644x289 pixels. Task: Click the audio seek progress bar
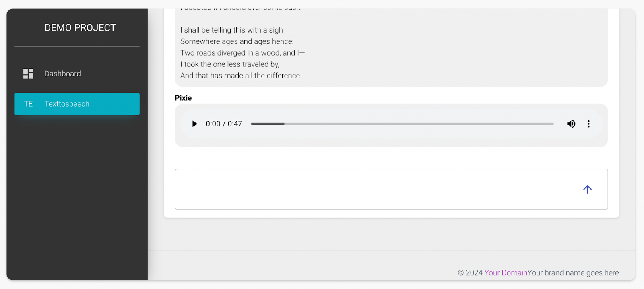pos(402,124)
